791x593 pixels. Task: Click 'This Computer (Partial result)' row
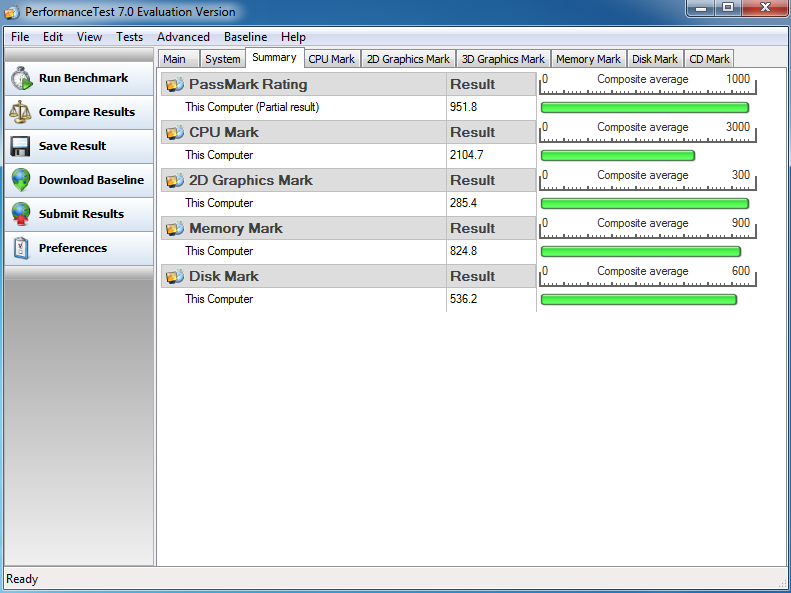tap(303, 107)
